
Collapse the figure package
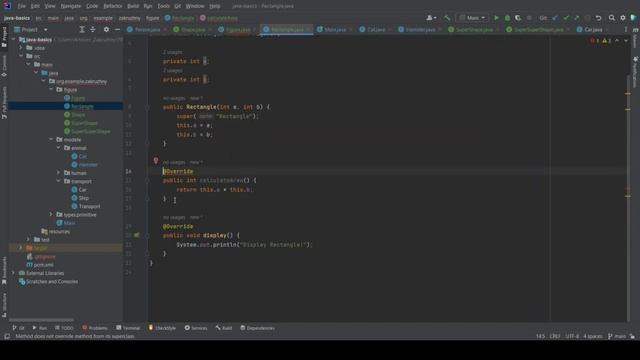(x=51, y=89)
